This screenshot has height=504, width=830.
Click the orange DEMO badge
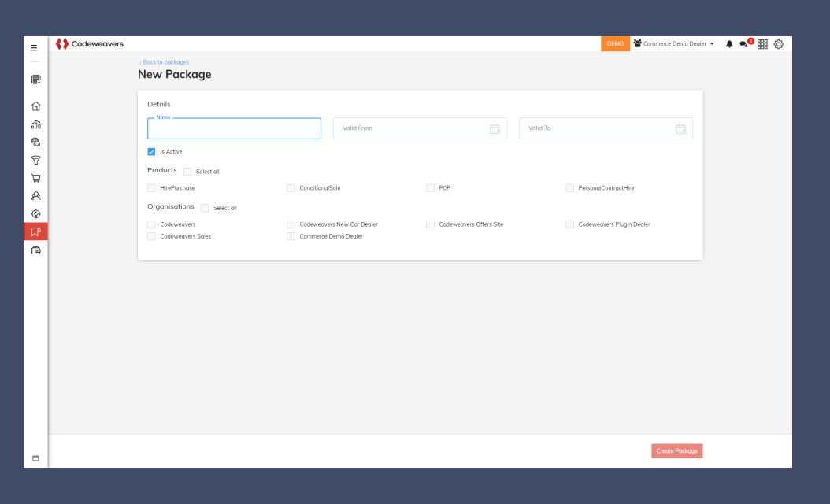(615, 44)
